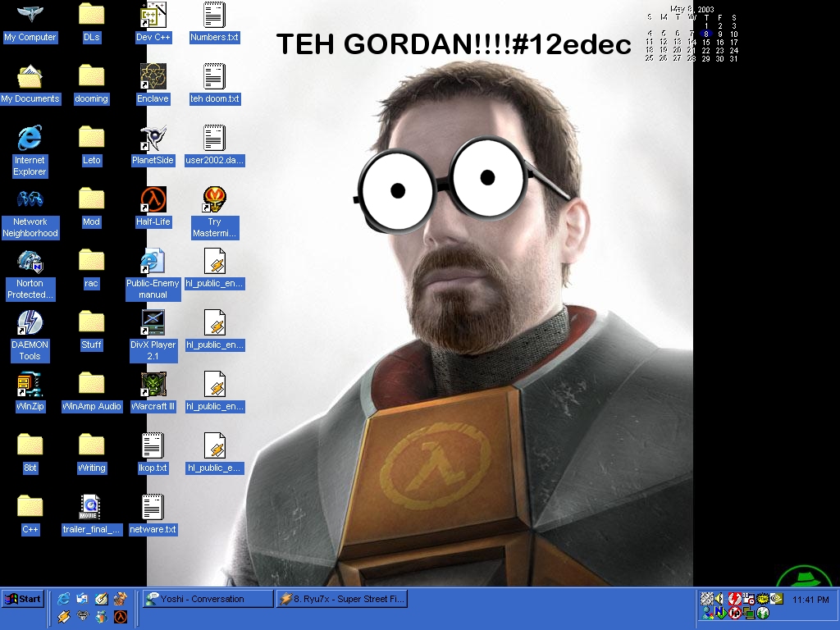Select the Warcraft III desktop shortcut
This screenshot has height=630, width=840.
(x=153, y=392)
